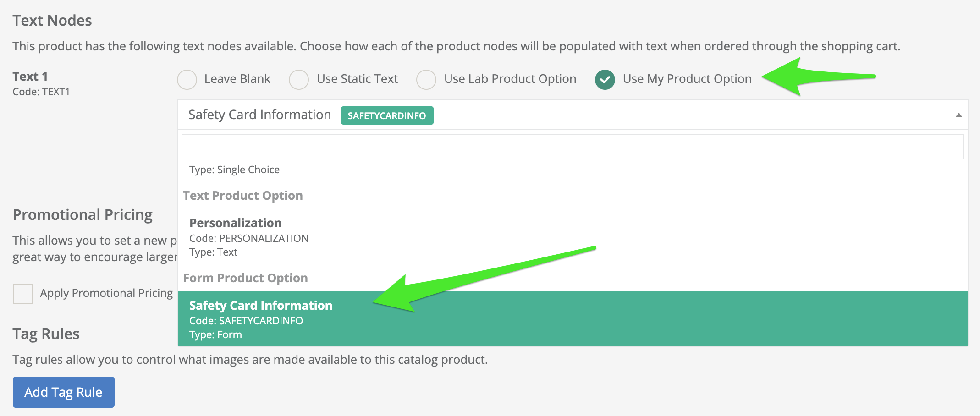Focus the dropdown search input field
The width and height of the screenshot is (980, 416).
click(x=573, y=147)
